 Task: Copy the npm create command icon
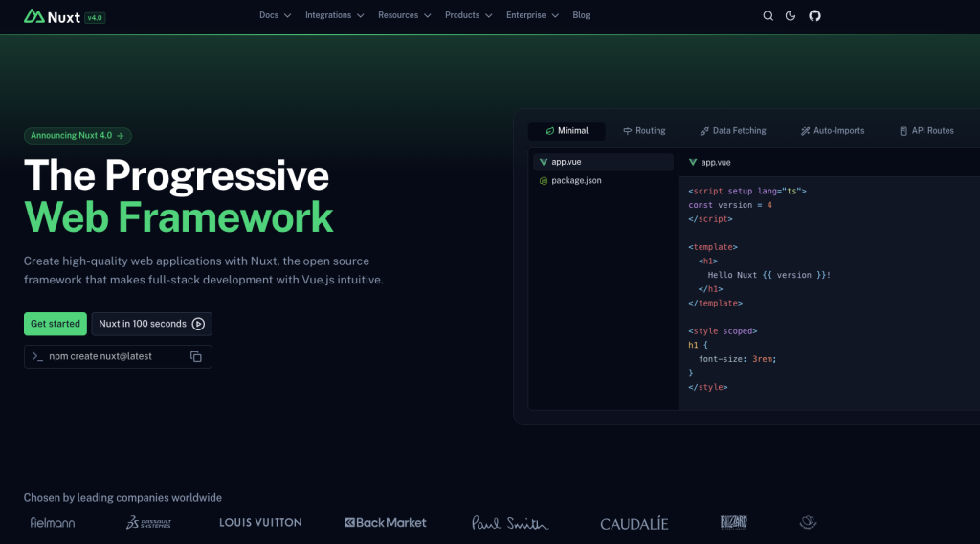tap(195, 356)
